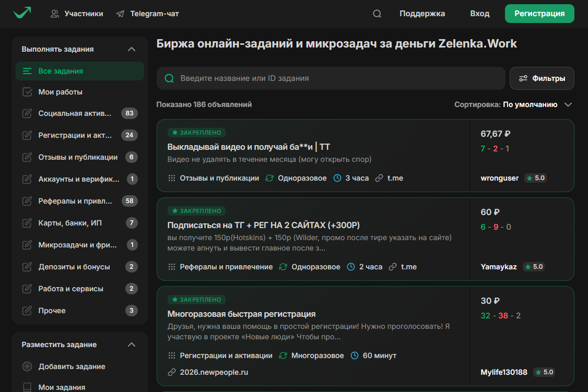This screenshot has height=392, width=588.
Task: Click the edit icon beside Аккаунты и верифик...
Action: click(27, 179)
